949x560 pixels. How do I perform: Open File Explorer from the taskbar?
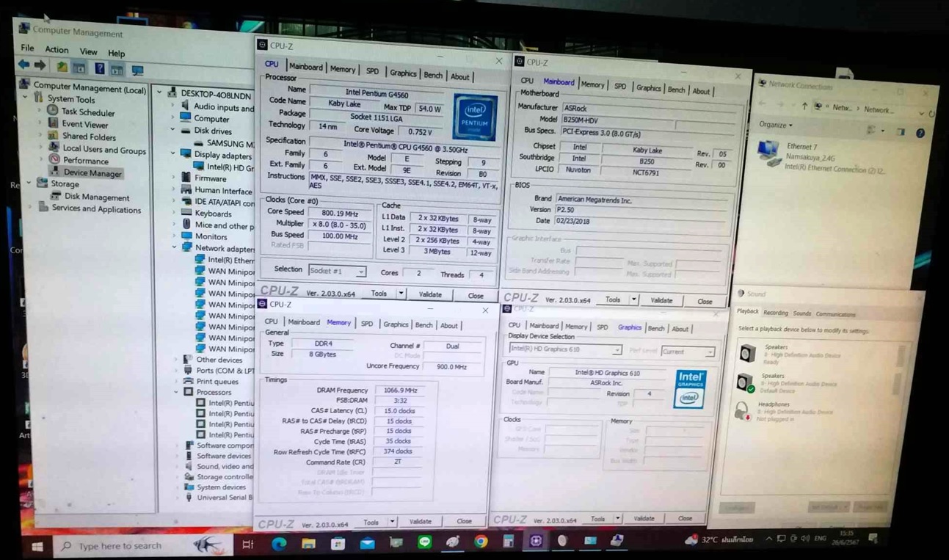pos(308,544)
